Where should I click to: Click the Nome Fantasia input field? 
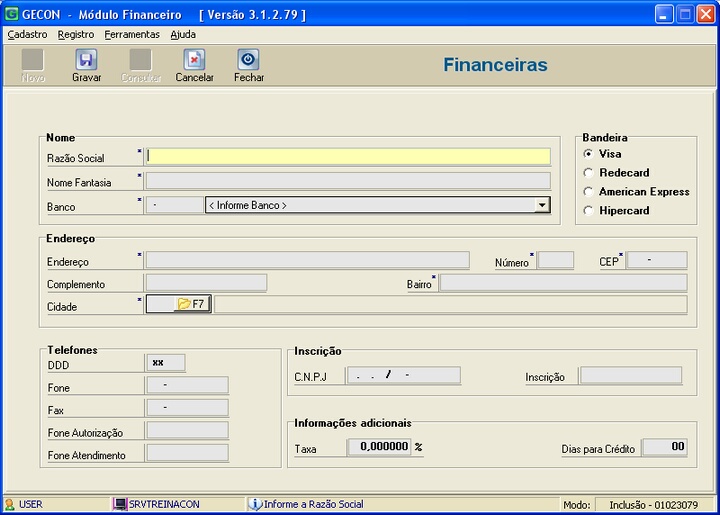point(349,181)
